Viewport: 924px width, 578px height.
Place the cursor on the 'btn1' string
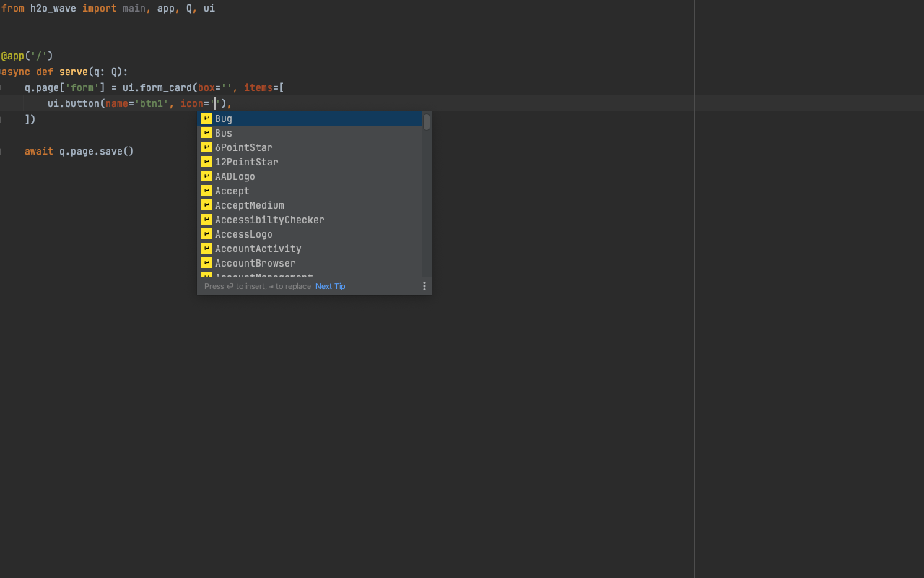click(x=152, y=103)
